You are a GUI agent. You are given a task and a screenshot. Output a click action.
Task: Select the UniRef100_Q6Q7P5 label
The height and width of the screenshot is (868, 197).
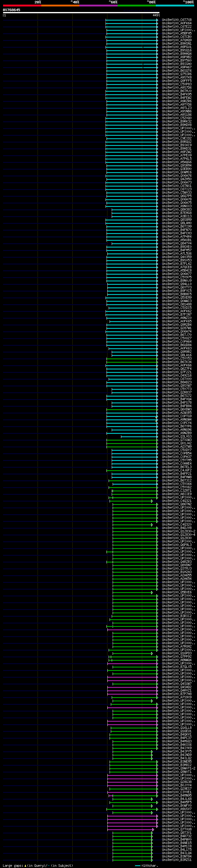(177, 196)
